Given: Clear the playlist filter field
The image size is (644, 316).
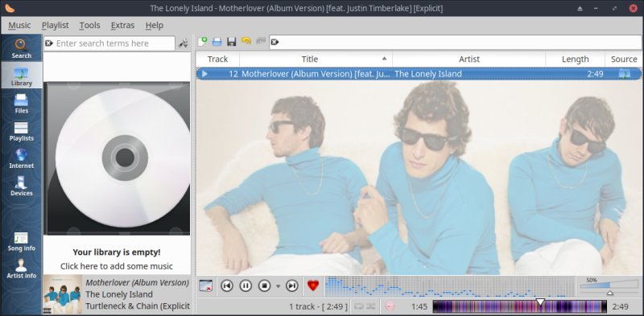Looking at the screenshot, I should (275, 42).
